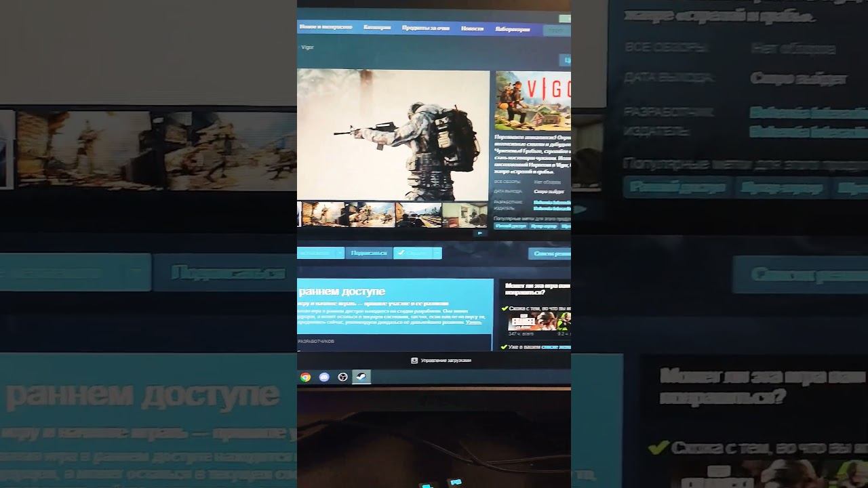
Task: Click the Steam taskbar icon
Action: 361,377
